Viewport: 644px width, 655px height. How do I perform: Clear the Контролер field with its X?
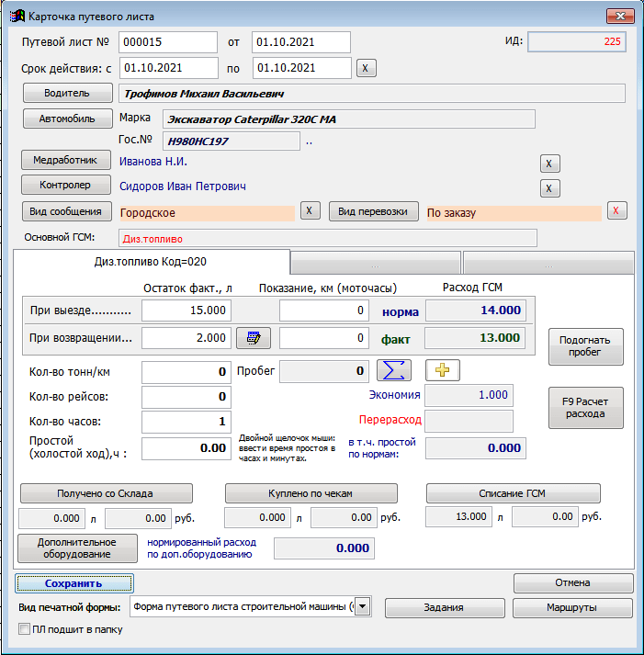click(x=549, y=188)
